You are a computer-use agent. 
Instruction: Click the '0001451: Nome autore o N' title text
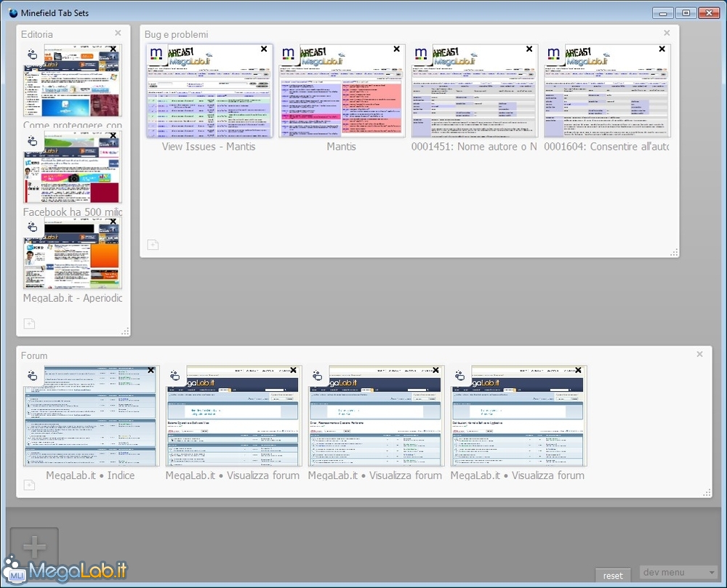pyautogui.click(x=474, y=146)
